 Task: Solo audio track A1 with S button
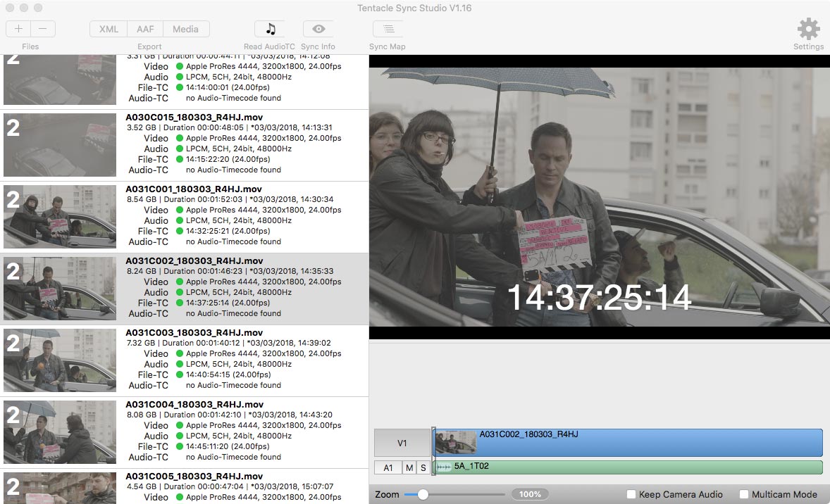tap(423, 467)
